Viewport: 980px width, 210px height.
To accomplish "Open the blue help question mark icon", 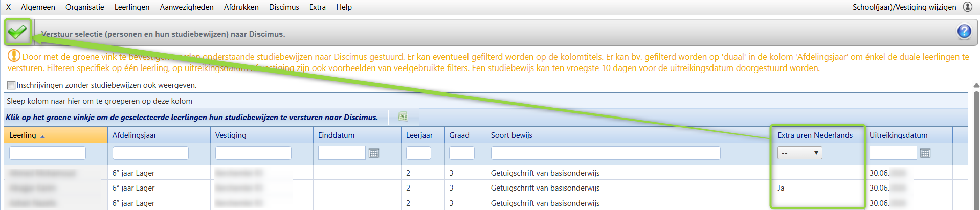I will click(x=964, y=32).
